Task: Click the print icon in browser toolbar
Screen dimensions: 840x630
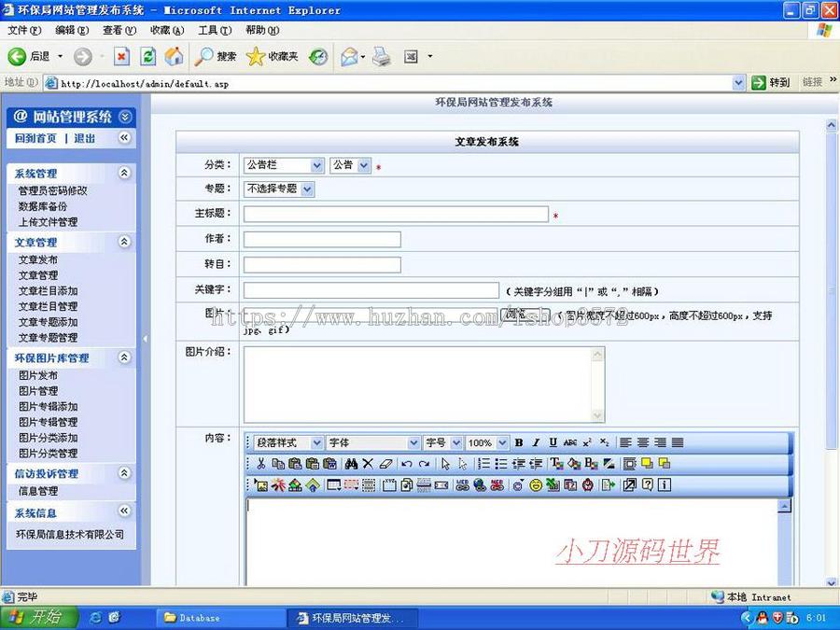Action: pos(380,56)
